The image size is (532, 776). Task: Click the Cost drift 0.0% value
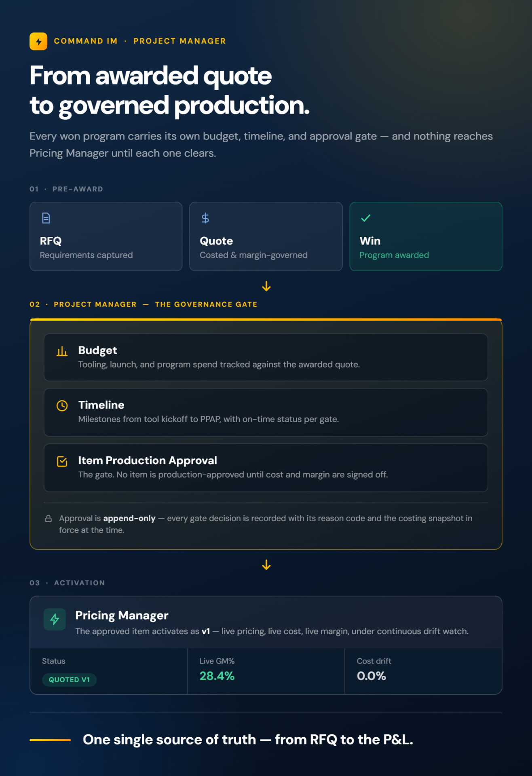click(371, 676)
